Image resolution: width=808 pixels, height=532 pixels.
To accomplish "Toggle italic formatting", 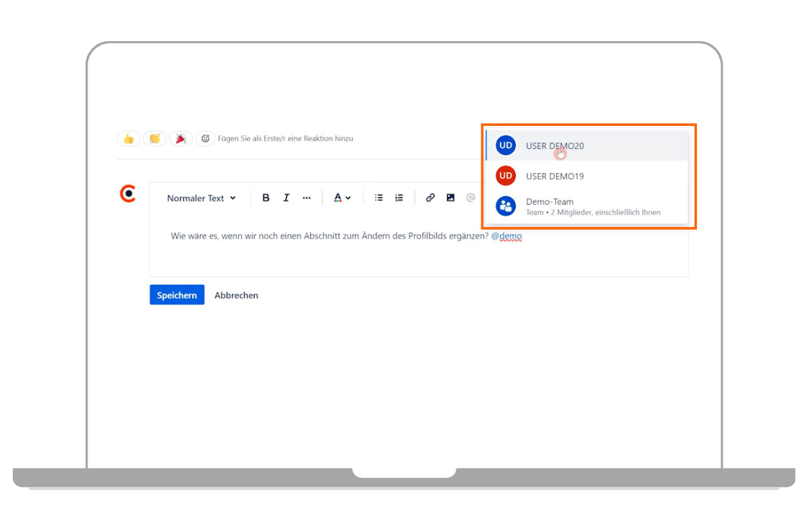I will 286,198.
